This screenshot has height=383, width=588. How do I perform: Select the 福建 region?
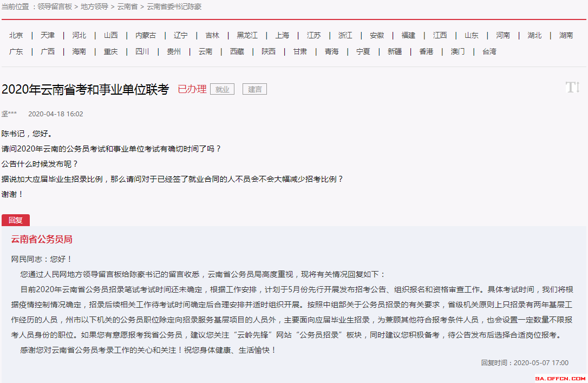pos(408,35)
